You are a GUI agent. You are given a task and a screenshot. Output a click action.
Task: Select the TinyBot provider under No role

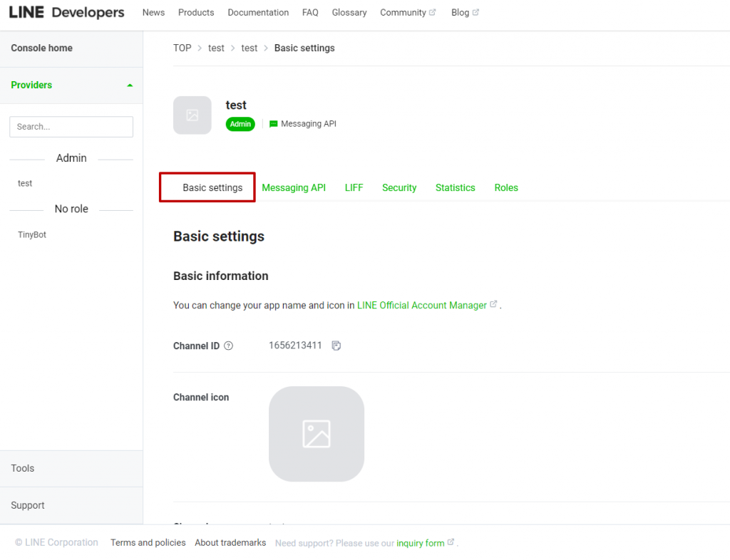click(31, 234)
